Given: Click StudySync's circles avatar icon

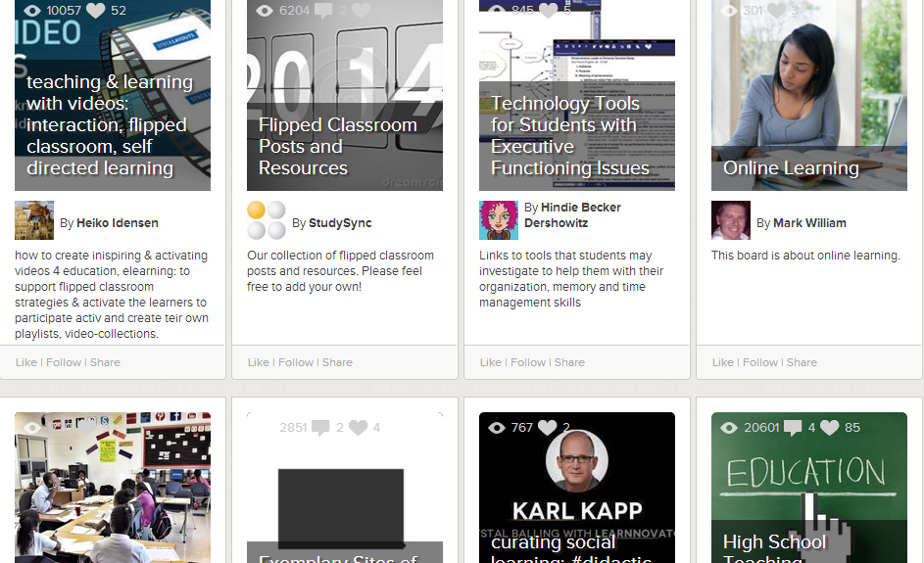Looking at the screenshot, I should (267, 220).
